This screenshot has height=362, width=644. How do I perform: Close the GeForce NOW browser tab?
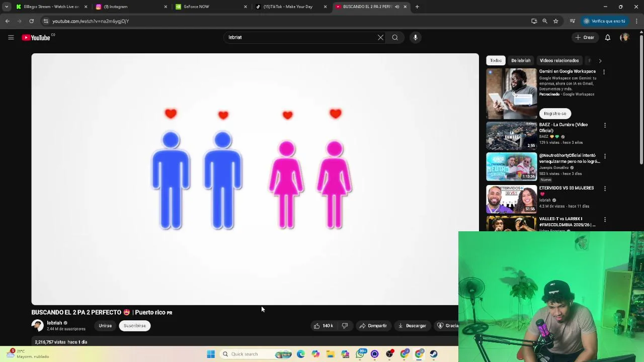246,7
